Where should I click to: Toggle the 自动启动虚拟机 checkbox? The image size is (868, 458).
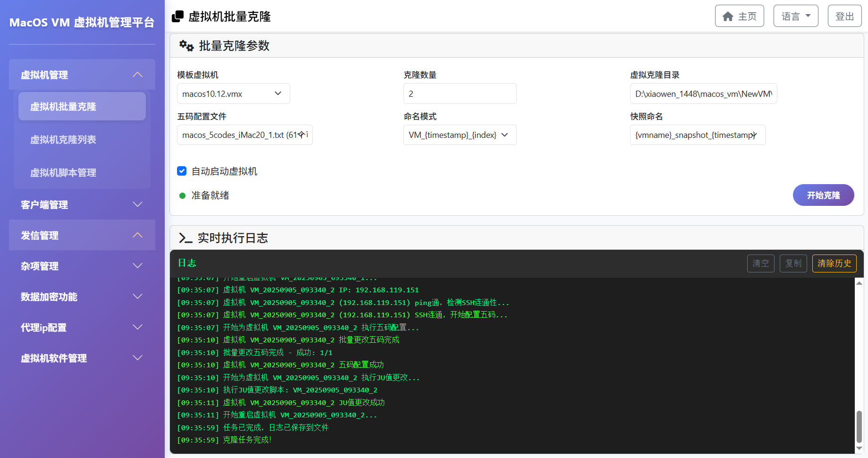coord(182,171)
